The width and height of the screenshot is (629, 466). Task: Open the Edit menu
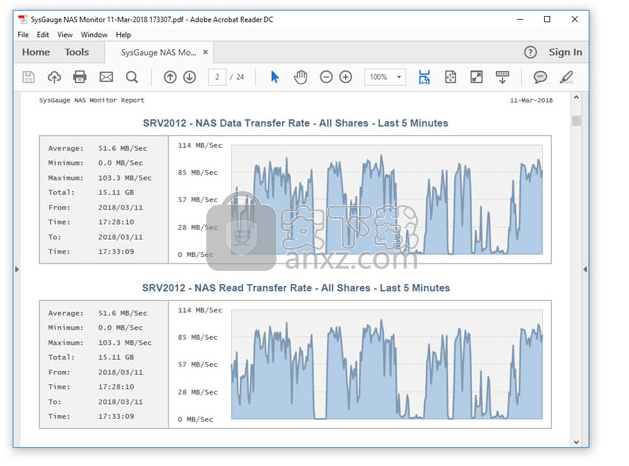click(43, 35)
